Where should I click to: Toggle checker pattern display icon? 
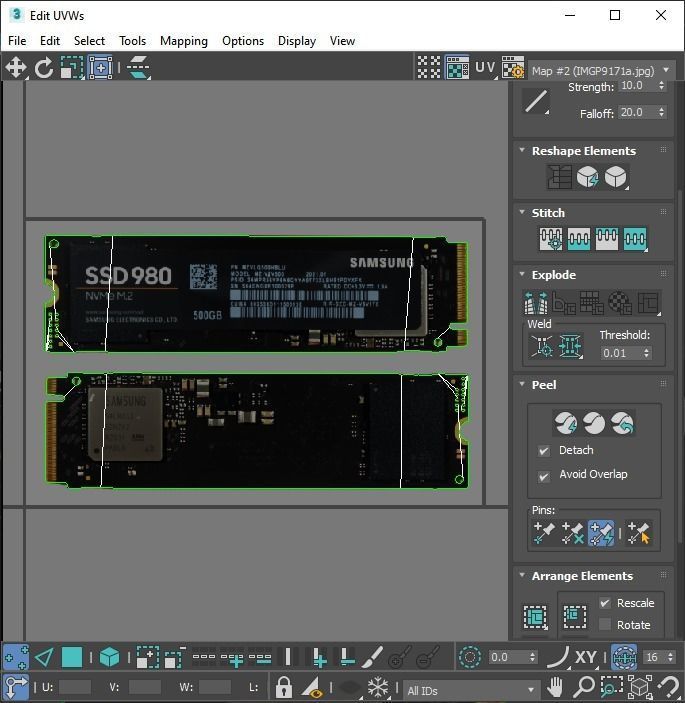[429, 67]
